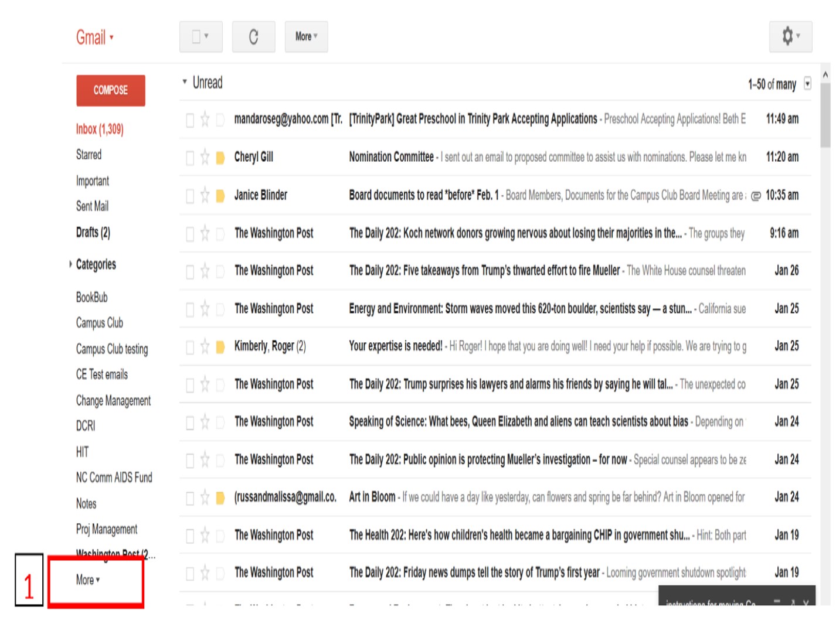
Task: Open the BookBub label
Action: (x=92, y=298)
